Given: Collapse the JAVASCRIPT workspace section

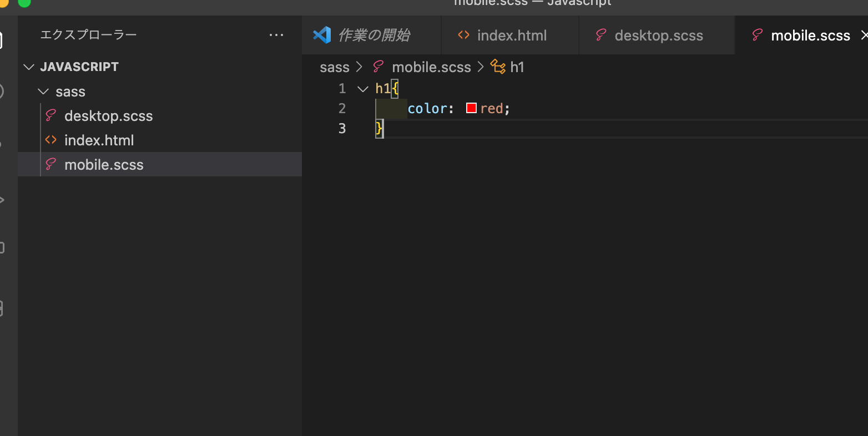Looking at the screenshot, I should point(29,67).
